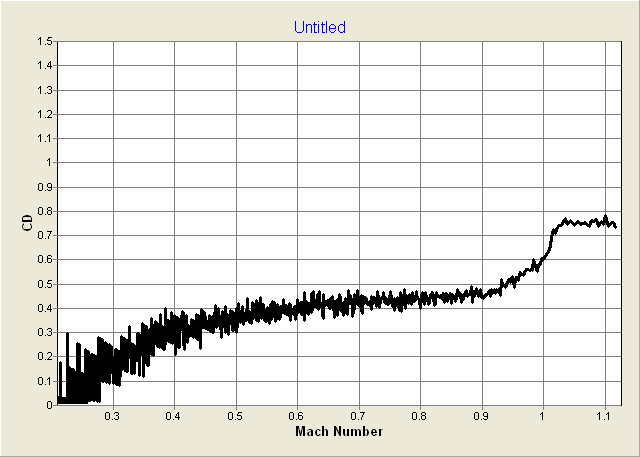The height and width of the screenshot is (457, 640).
Task: Click the 1.1 tick on Mach Number axis
Action: coord(604,415)
